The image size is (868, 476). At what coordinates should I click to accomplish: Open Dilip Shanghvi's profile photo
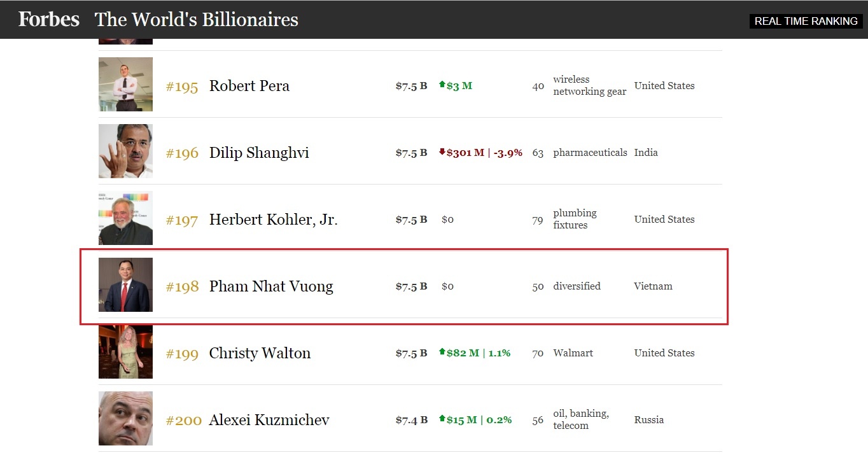[x=125, y=151]
